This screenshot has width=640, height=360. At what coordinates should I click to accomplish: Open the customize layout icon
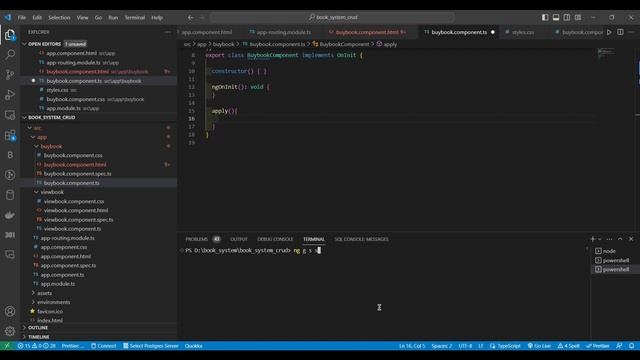pos(578,17)
